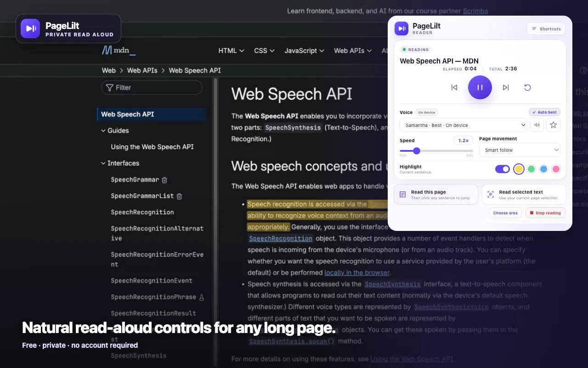This screenshot has height=368, width=588.
Task: Click the ELAPSED 0:04 time readout
Action: coord(460,69)
